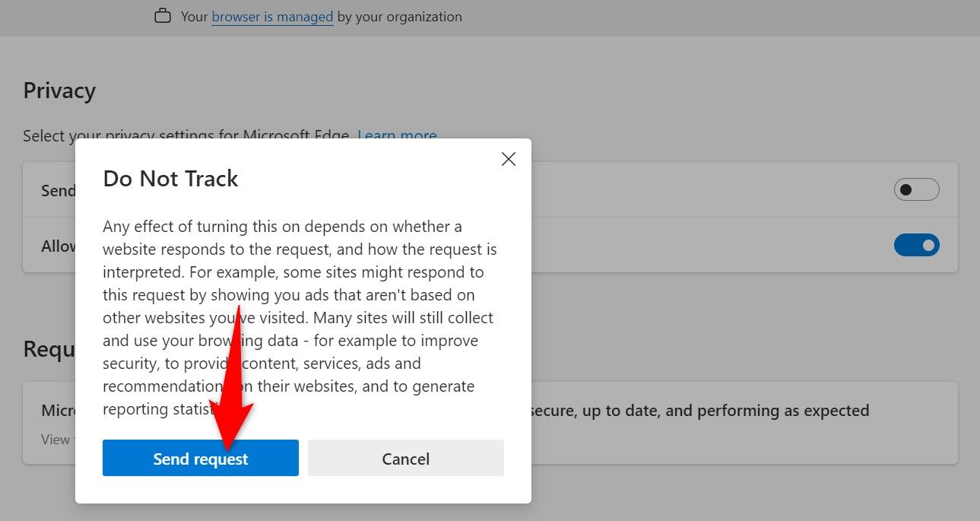This screenshot has width=980, height=521.
Task: Click the blue Send request button
Action: coord(200,458)
